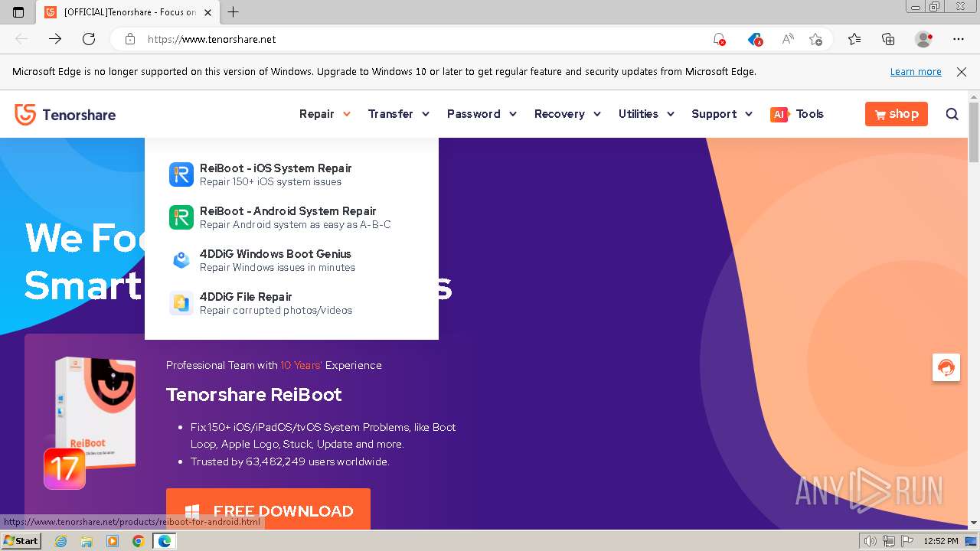The image size is (980, 551).
Task: Click the Learn more link
Action: (916, 71)
